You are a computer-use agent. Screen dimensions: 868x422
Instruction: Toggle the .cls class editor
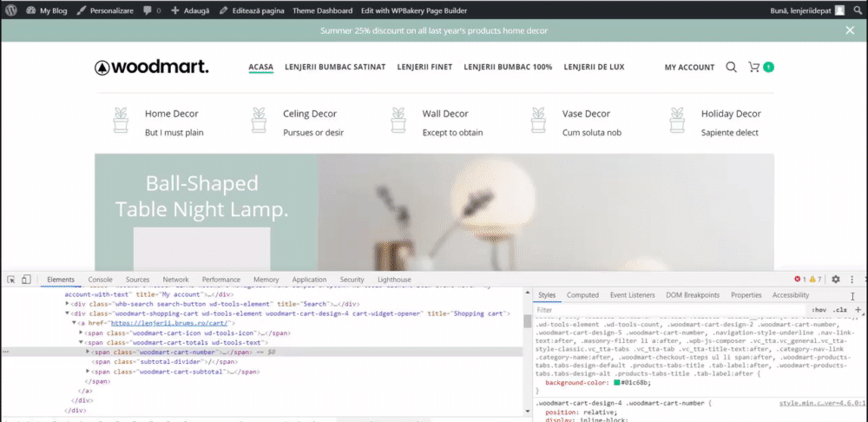(840, 310)
